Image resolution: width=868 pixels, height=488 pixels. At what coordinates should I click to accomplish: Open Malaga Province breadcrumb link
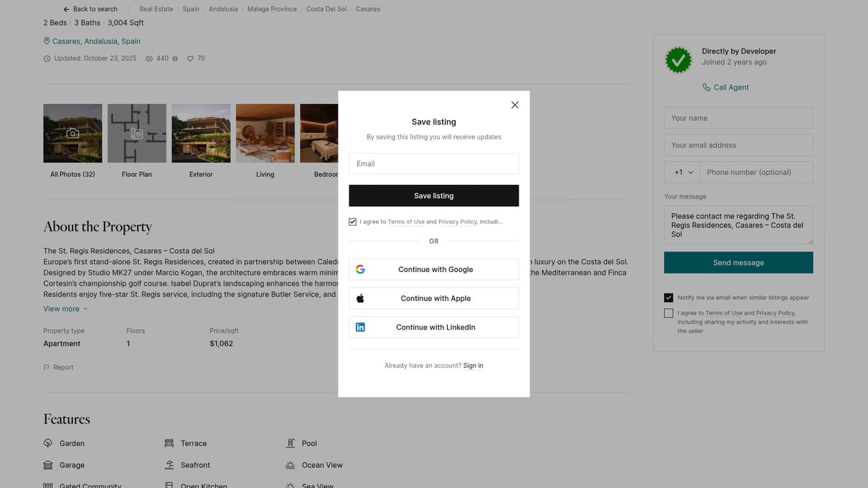pos(272,9)
